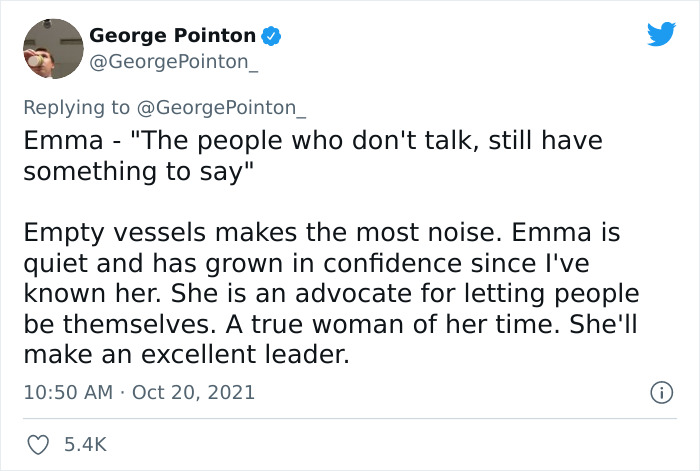This screenshot has height=471, width=700.
Task: Click the display name George Pointon
Action: 172,36
